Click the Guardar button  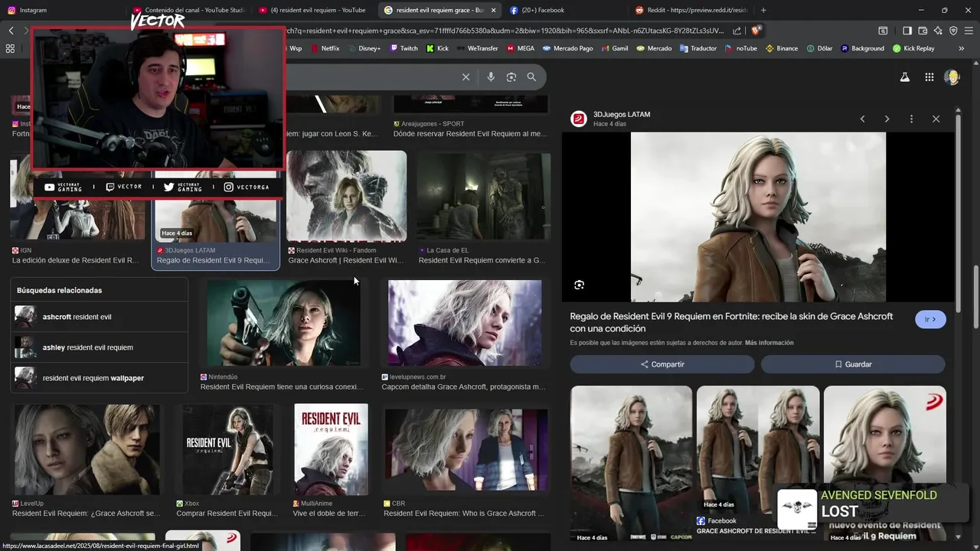(853, 364)
